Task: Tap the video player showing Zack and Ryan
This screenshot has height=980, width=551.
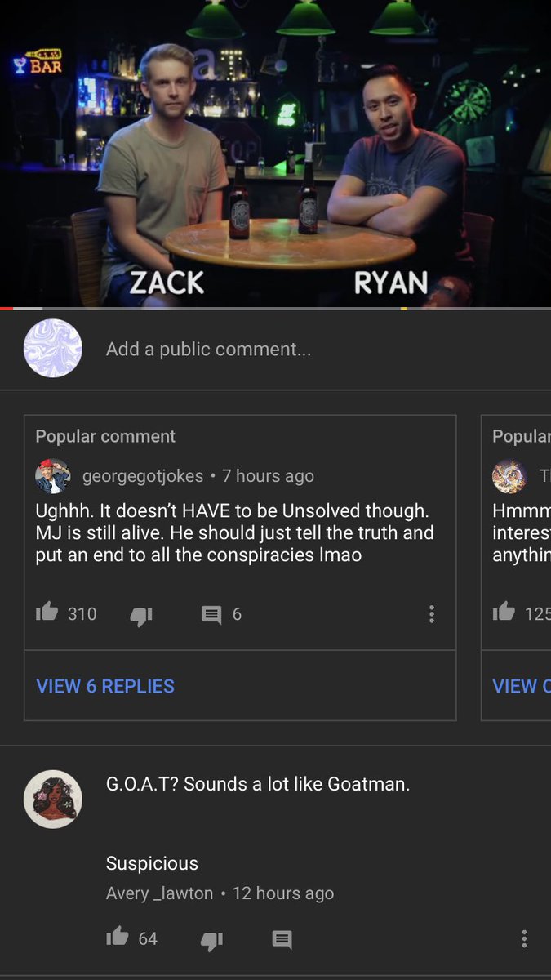Action: [x=275, y=153]
